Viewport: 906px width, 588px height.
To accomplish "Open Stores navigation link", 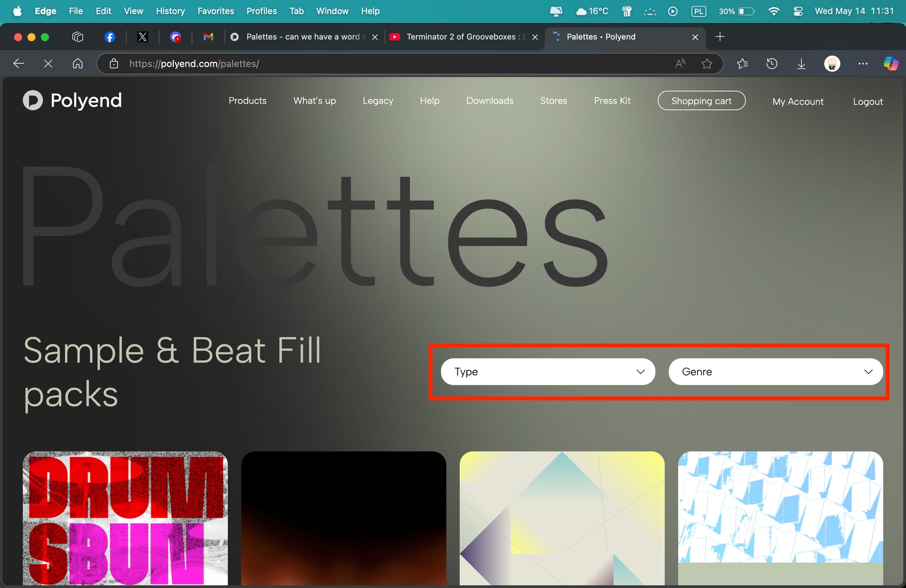I will coord(554,100).
